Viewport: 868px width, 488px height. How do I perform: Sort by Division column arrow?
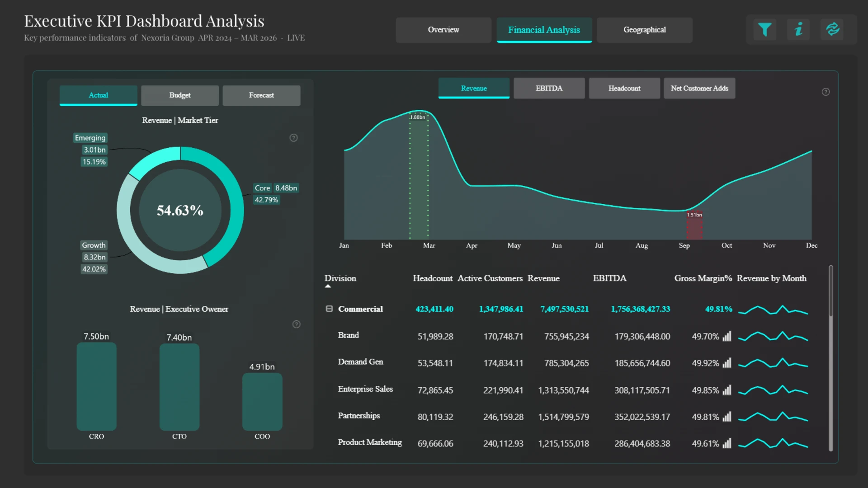tap(328, 286)
